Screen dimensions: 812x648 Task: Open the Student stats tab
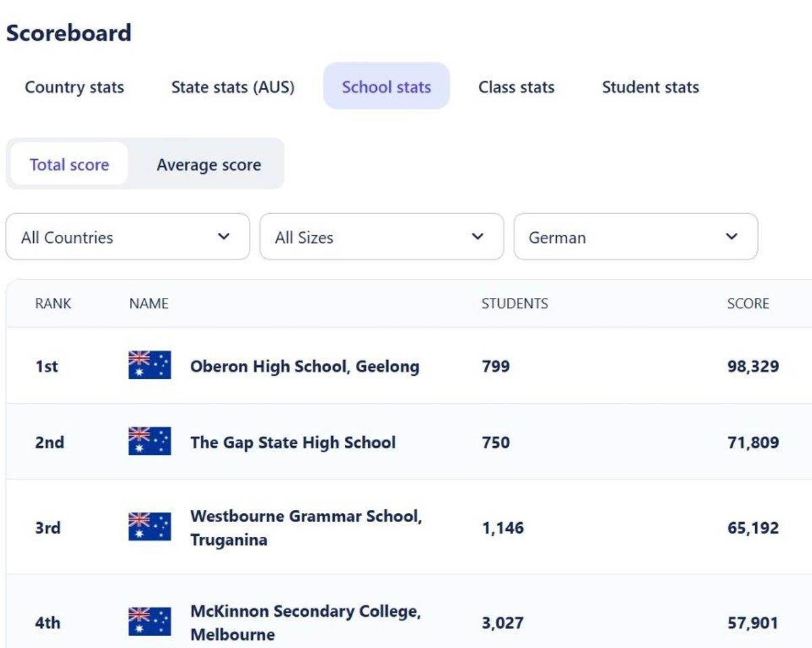click(650, 87)
